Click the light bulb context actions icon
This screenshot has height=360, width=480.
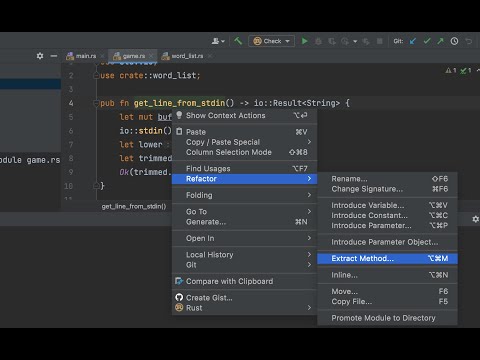click(179, 115)
